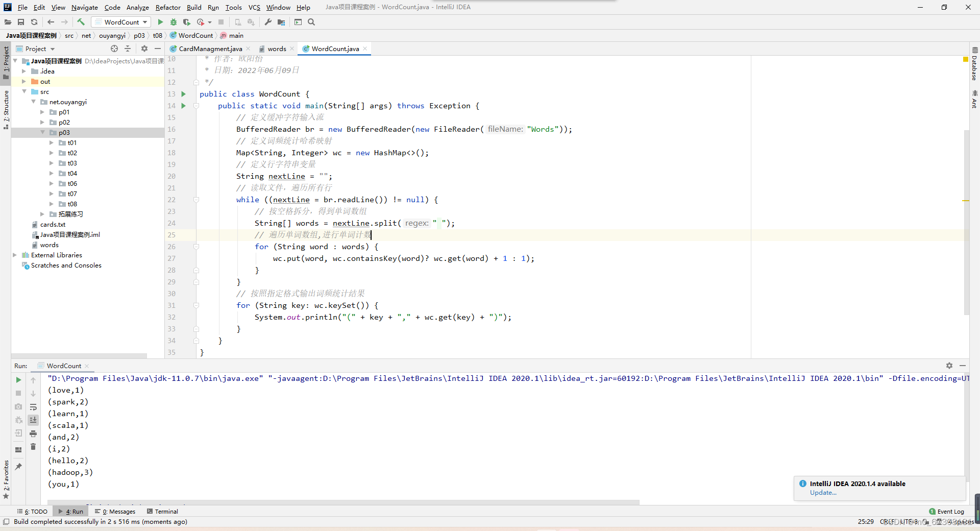Screen dimensions: 980x531
Task: Click the t08 breadcrumb item
Action: [x=158, y=35]
